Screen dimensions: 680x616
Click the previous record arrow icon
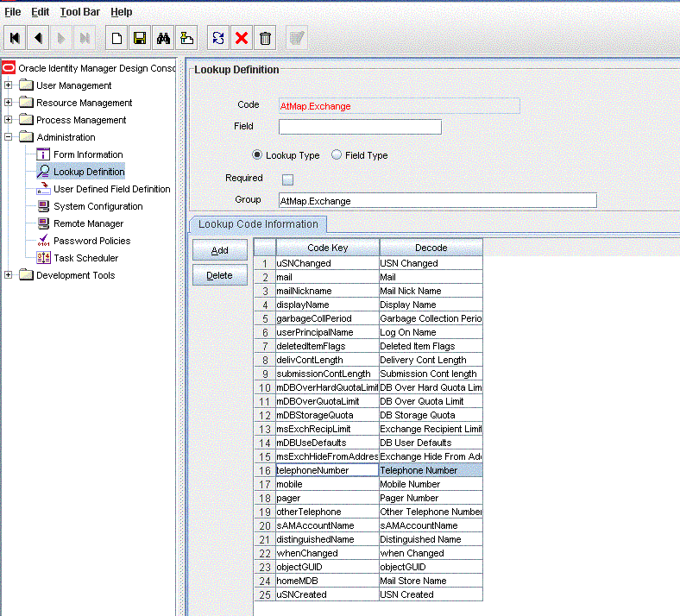[39, 38]
